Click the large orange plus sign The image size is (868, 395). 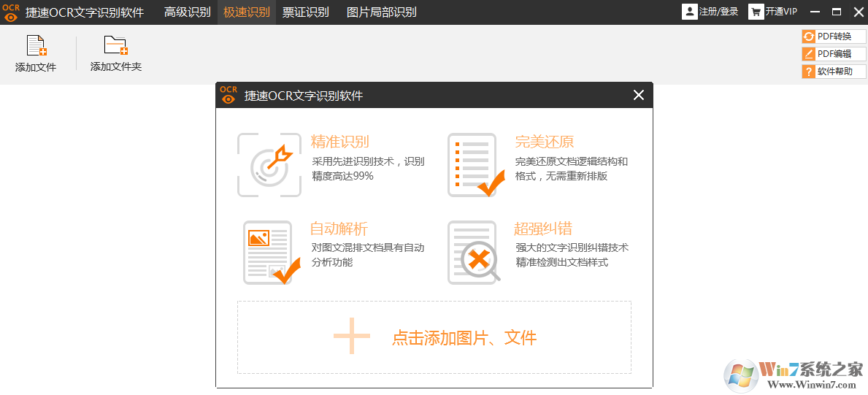[x=352, y=337]
